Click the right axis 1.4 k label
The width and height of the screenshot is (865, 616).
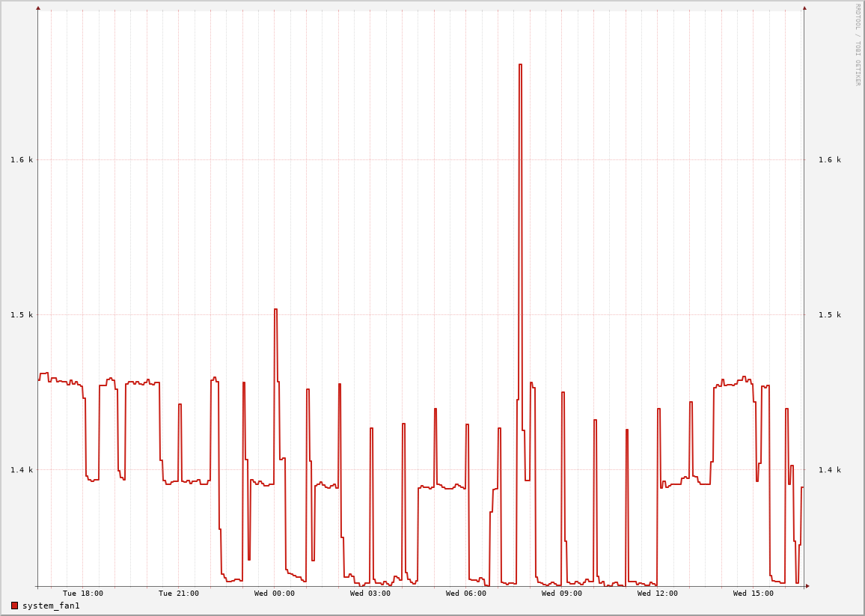tap(829, 470)
